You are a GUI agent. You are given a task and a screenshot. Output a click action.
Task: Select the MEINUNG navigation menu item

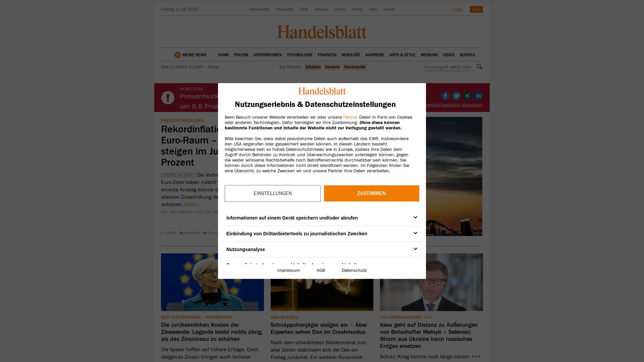point(429,54)
